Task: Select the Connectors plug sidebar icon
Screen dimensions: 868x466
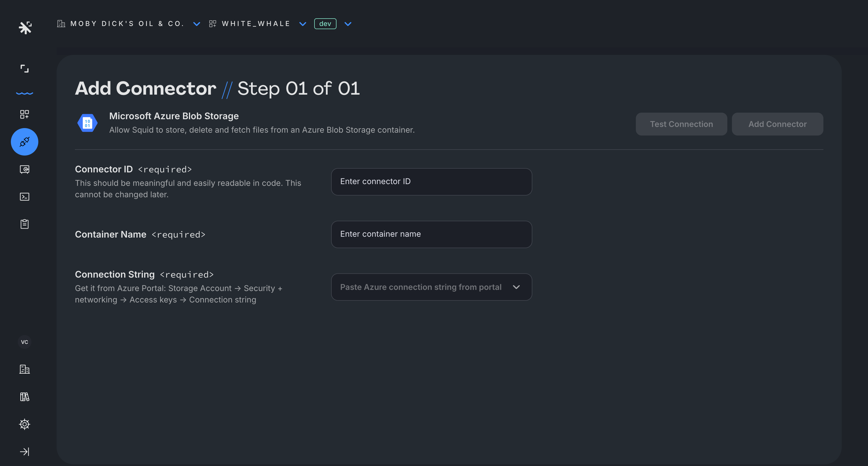Action: [x=25, y=142]
